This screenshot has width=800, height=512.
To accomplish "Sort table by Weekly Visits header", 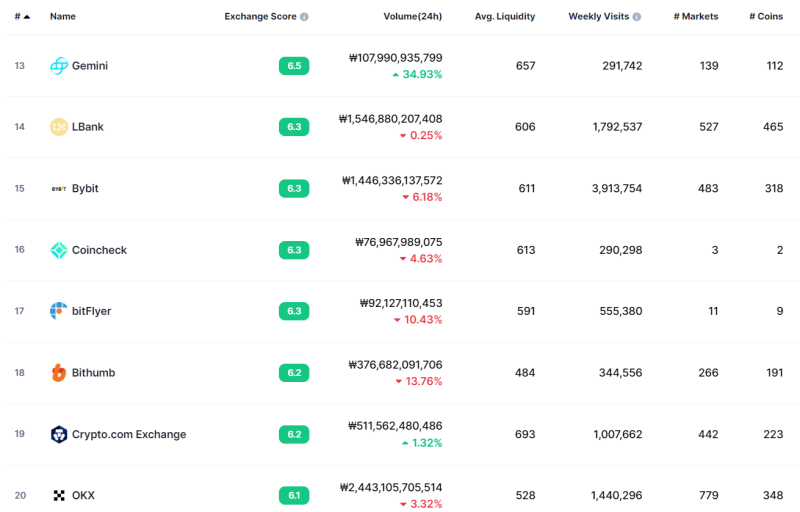I will click(598, 16).
